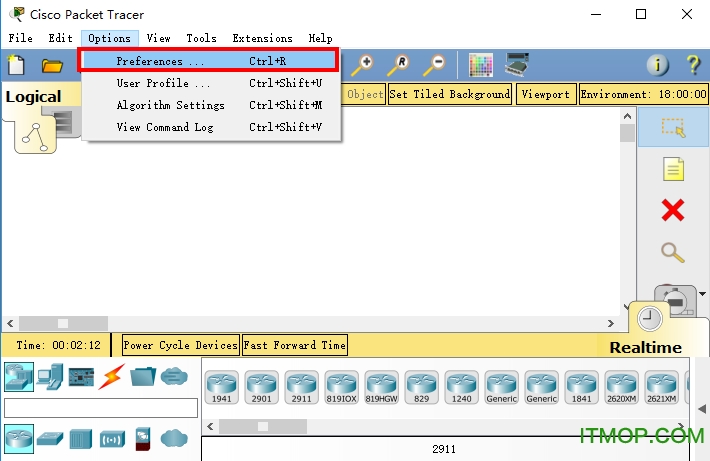Select Connections lightning bolt icon
The width and height of the screenshot is (710, 461).
coord(112,377)
